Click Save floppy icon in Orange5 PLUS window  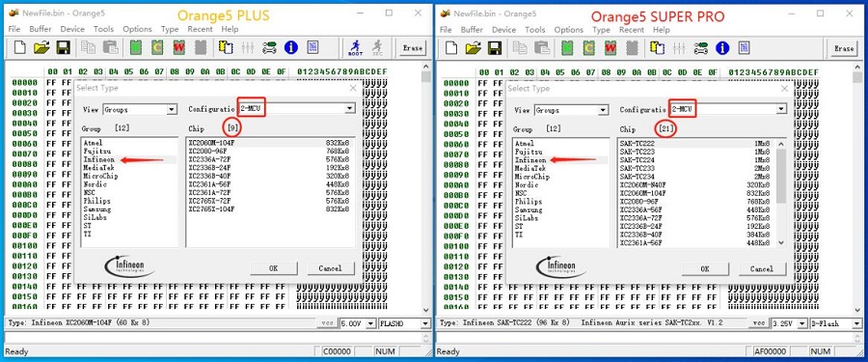click(63, 47)
